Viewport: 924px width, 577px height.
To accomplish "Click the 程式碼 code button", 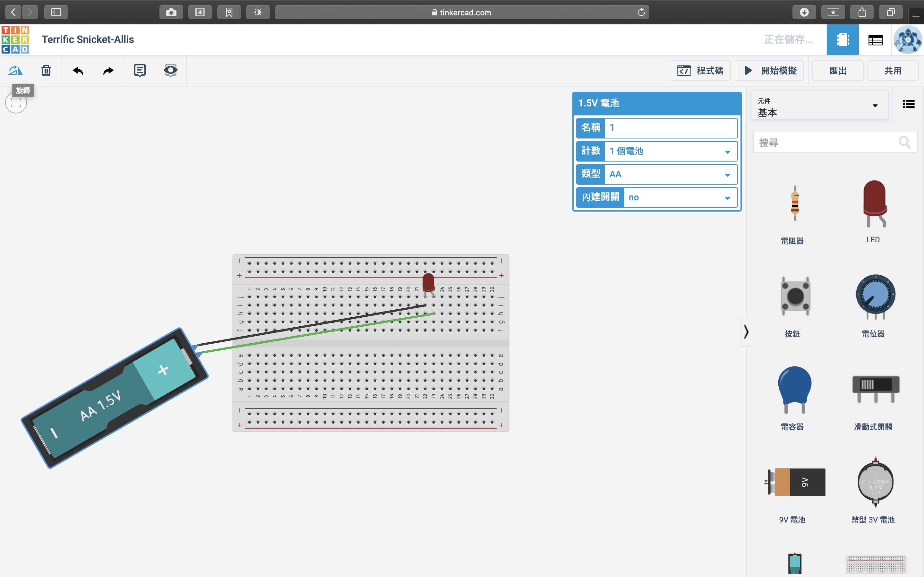I will tap(700, 71).
